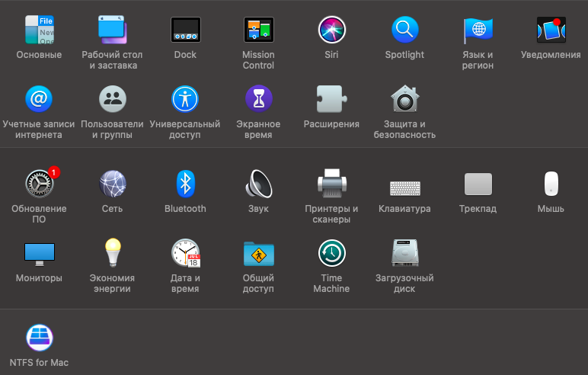The width and height of the screenshot is (588, 375).
Task: Open Уведомления preferences icon
Action: pos(551,30)
